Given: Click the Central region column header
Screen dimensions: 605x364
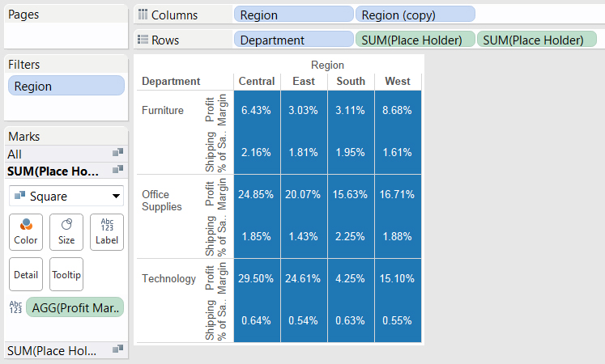Looking at the screenshot, I should click(x=257, y=81).
